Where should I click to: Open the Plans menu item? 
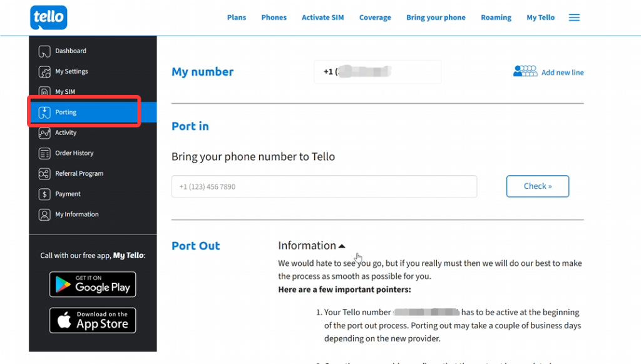(x=237, y=18)
